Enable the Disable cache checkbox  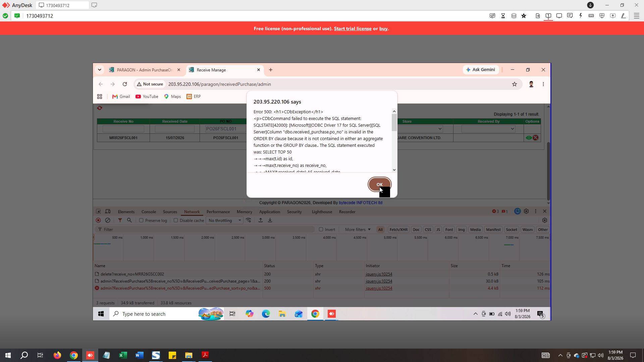(x=176, y=220)
